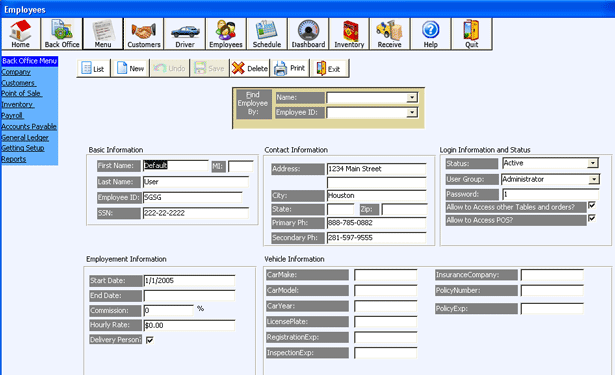Toggle Allow to Access POS checkbox

tap(592, 218)
